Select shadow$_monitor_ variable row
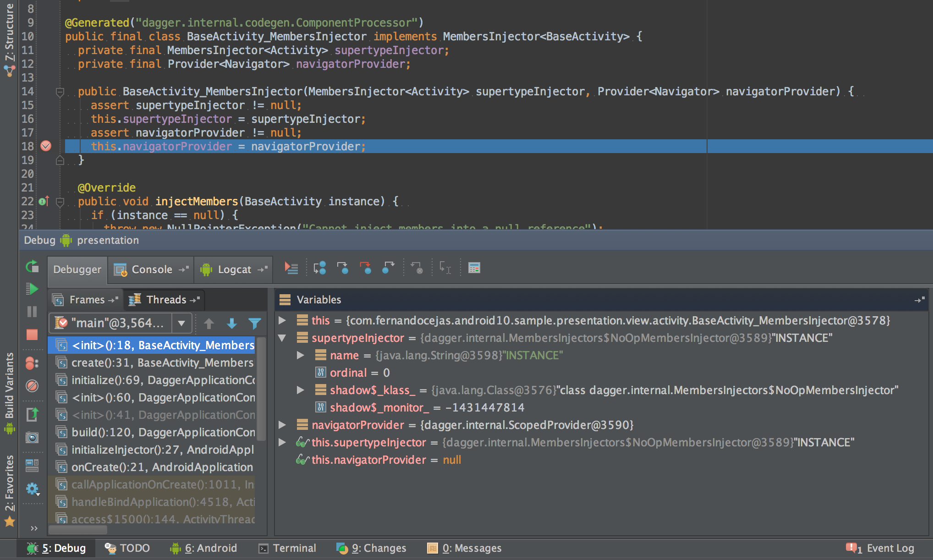Viewport: 933px width, 560px height. coord(601,407)
